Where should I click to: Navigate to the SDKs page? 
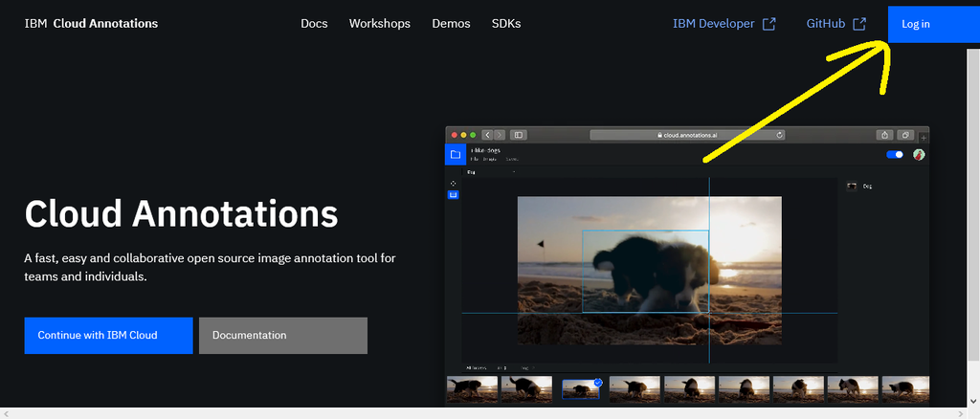click(506, 24)
